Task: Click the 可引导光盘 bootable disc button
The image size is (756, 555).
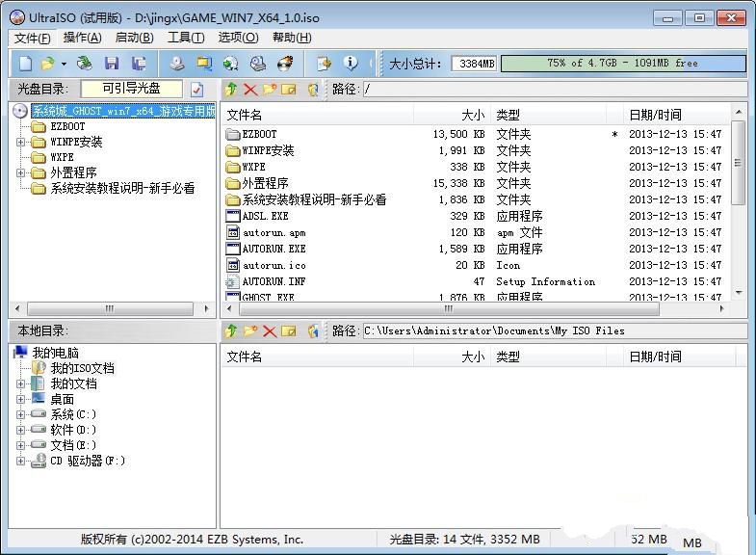Action: pyautogui.click(x=131, y=89)
